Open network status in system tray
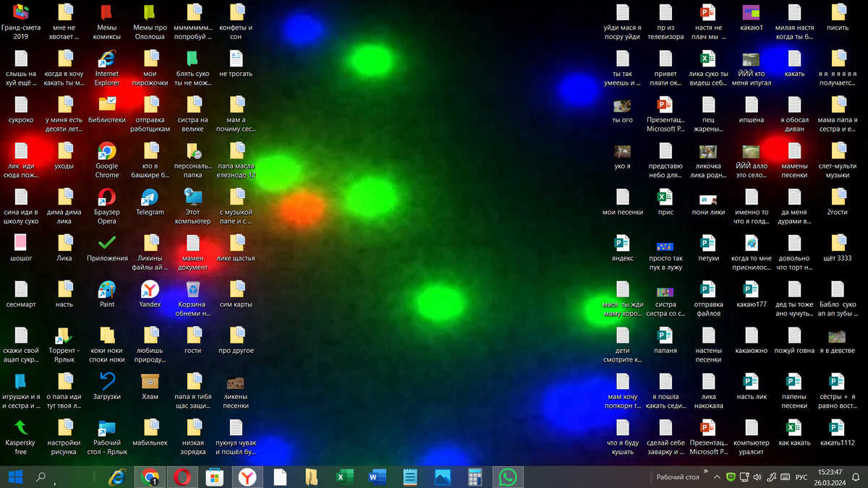The width and height of the screenshot is (868, 488). click(744, 477)
